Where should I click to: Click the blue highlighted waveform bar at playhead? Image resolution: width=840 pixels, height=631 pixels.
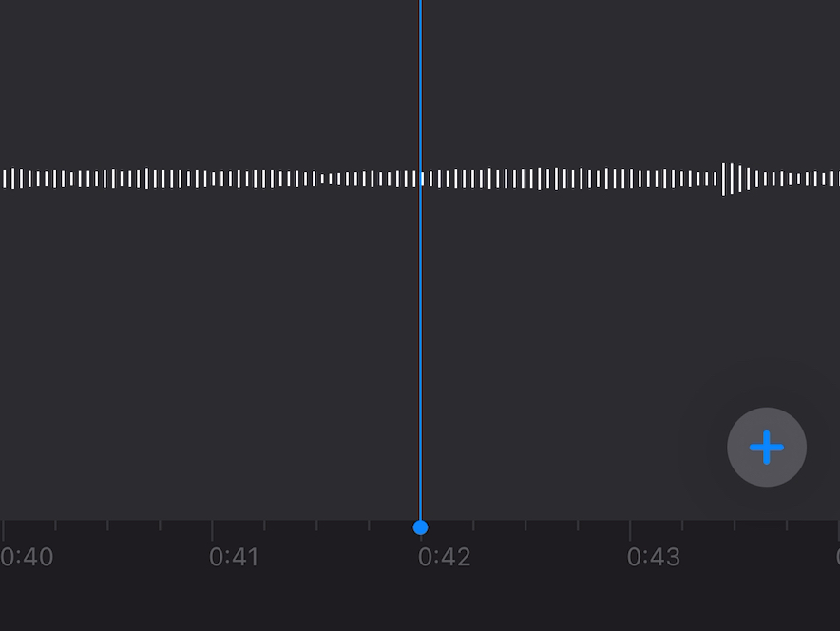click(x=422, y=179)
